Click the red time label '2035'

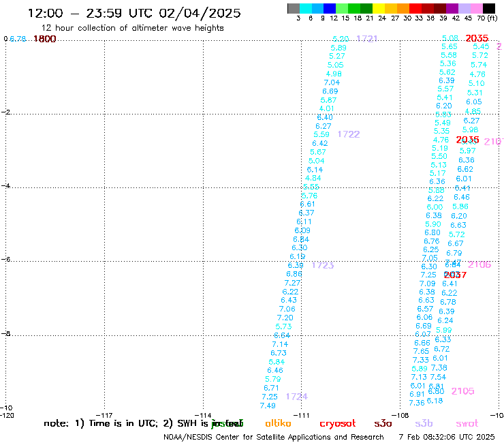coord(477,38)
